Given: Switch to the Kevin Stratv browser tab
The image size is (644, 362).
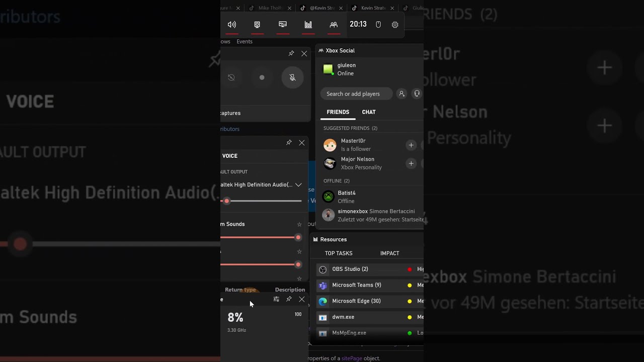Looking at the screenshot, I should (x=373, y=8).
